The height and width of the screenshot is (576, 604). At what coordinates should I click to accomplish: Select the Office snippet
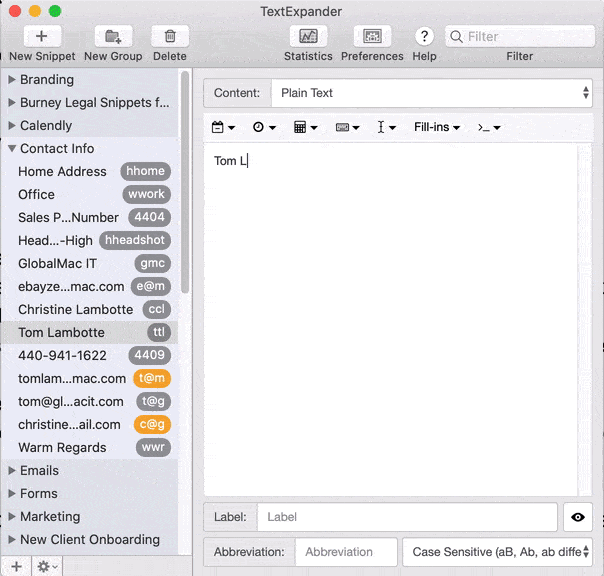tap(89, 195)
